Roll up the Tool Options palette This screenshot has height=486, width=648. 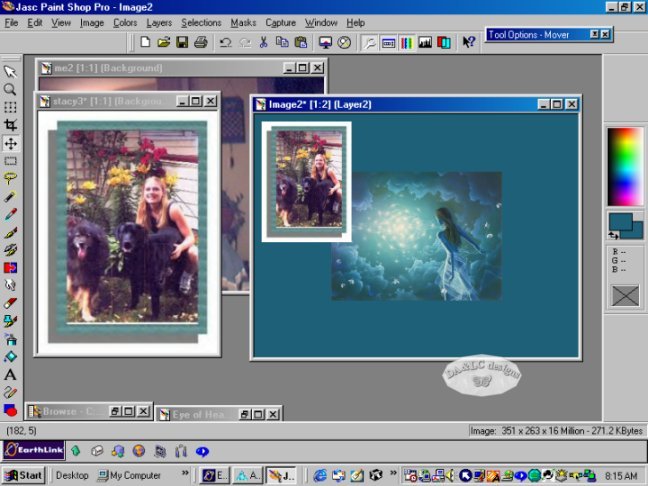(x=594, y=34)
